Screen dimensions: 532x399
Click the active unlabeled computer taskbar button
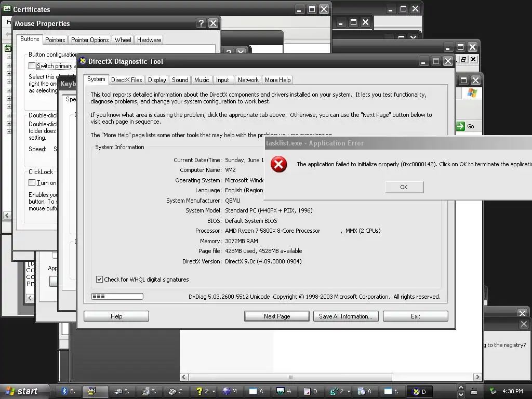tap(96, 391)
